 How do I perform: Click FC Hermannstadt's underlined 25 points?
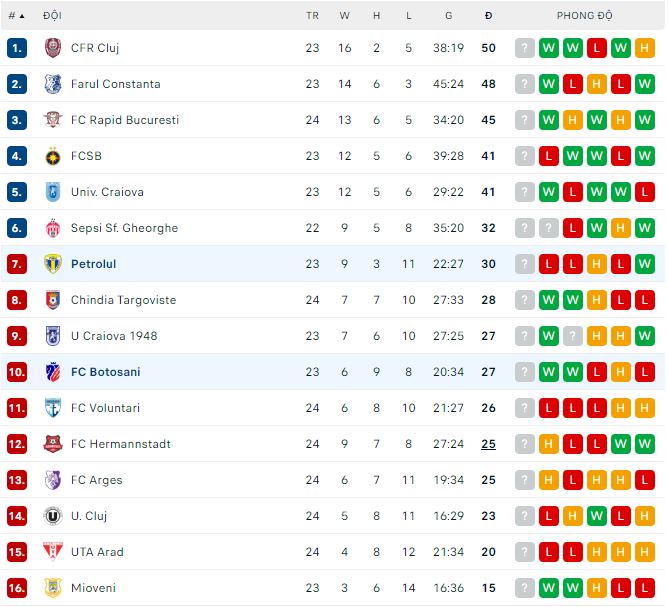click(488, 444)
